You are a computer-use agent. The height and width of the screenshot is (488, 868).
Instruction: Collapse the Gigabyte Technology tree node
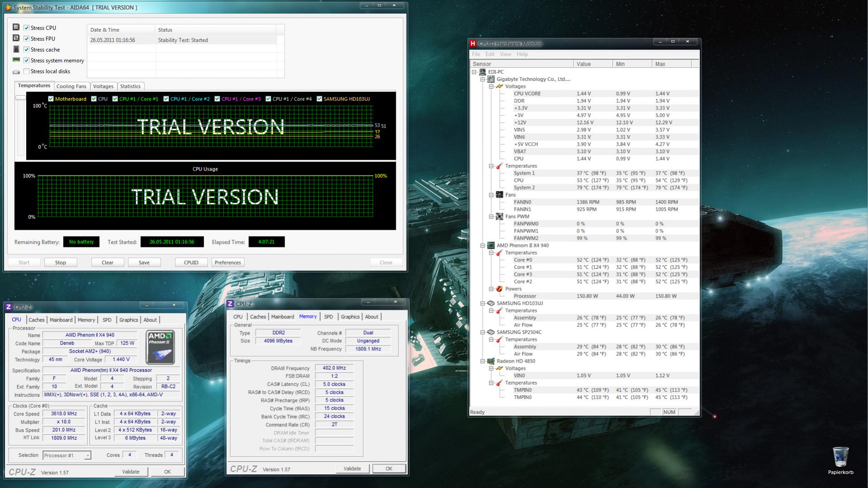(483, 79)
